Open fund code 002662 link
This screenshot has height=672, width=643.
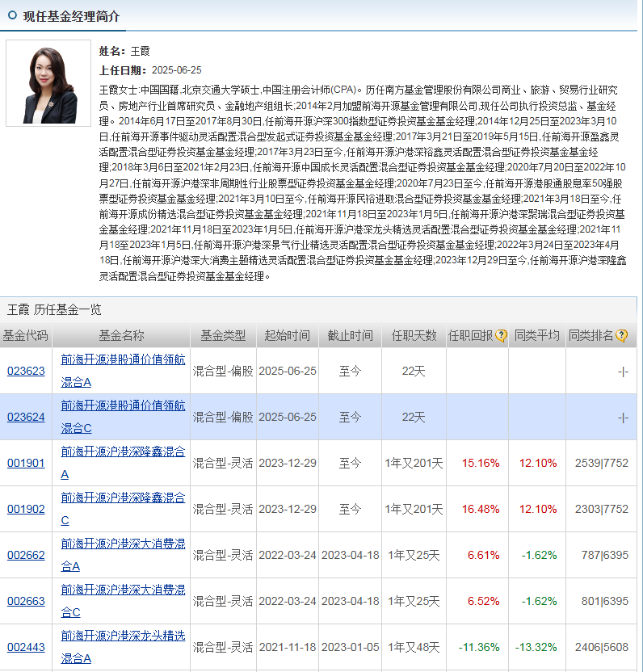point(26,555)
